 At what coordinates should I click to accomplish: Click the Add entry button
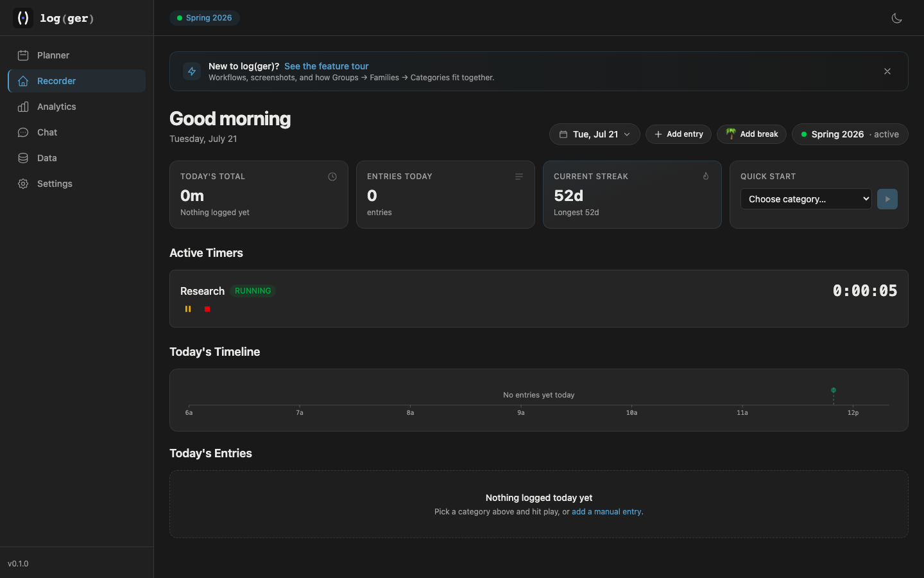pos(678,134)
